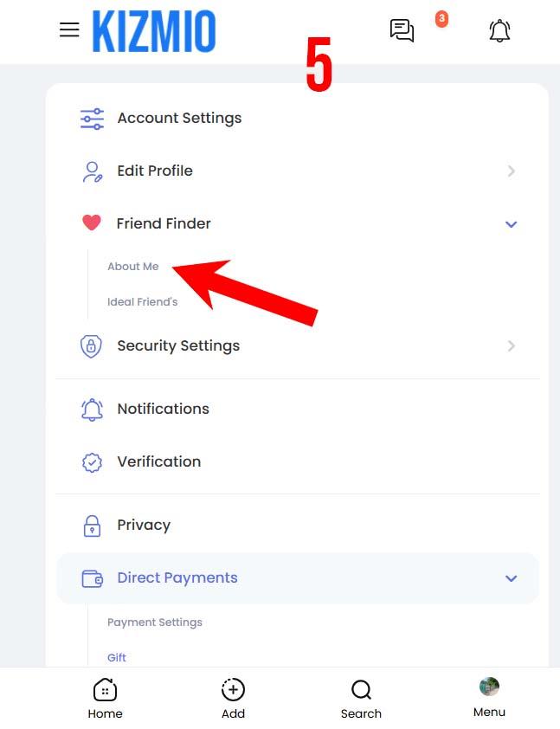The image size is (560, 729).
Task: Open Payment Settings submenu item
Action: pos(155,622)
